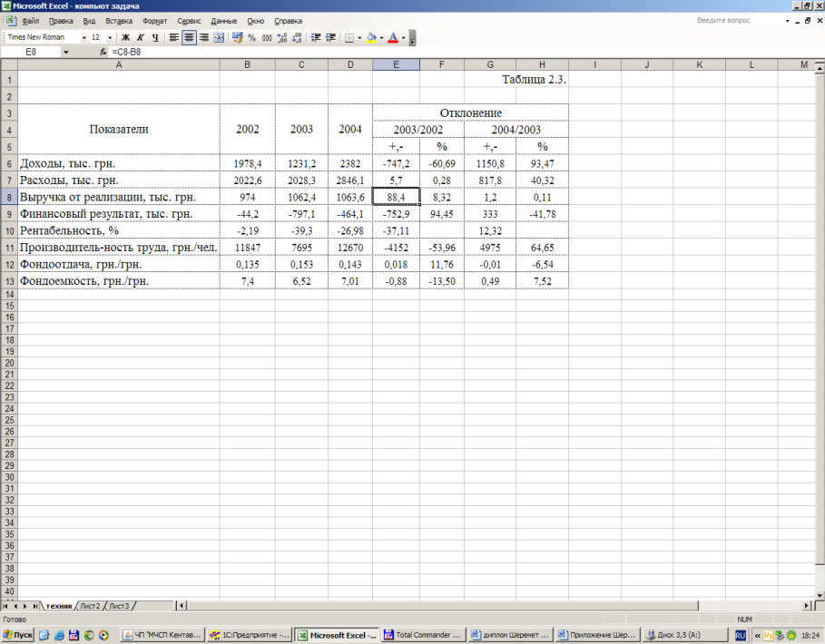Viewport: 825px width, 644px height.
Task: Click the Пуск start button
Action: [x=17, y=635]
